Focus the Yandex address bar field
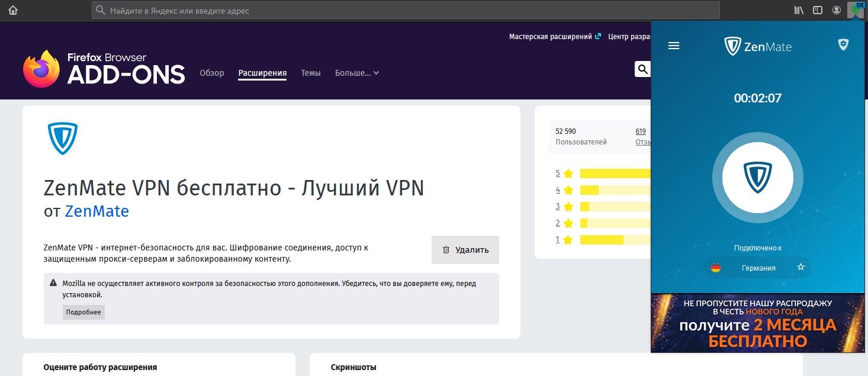 click(x=406, y=10)
